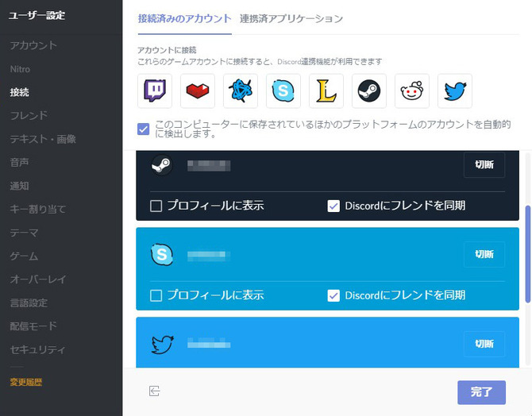The width and height of the screenshot is (532, 416).
Task: Select the 接続済みのアカウント tab
Action: click(x=184, y=18)
